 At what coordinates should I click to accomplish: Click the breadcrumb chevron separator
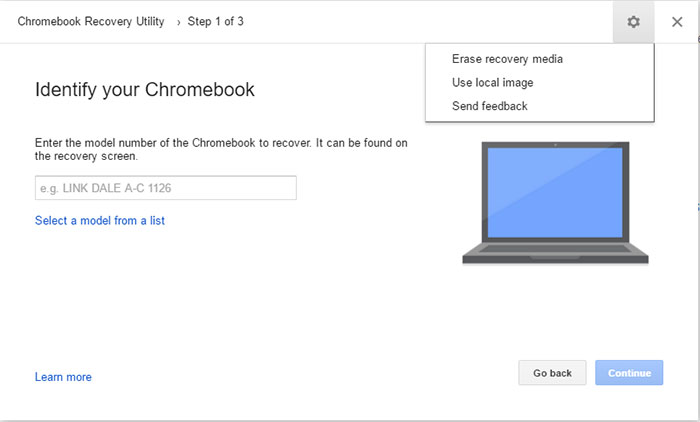(178, 22)
